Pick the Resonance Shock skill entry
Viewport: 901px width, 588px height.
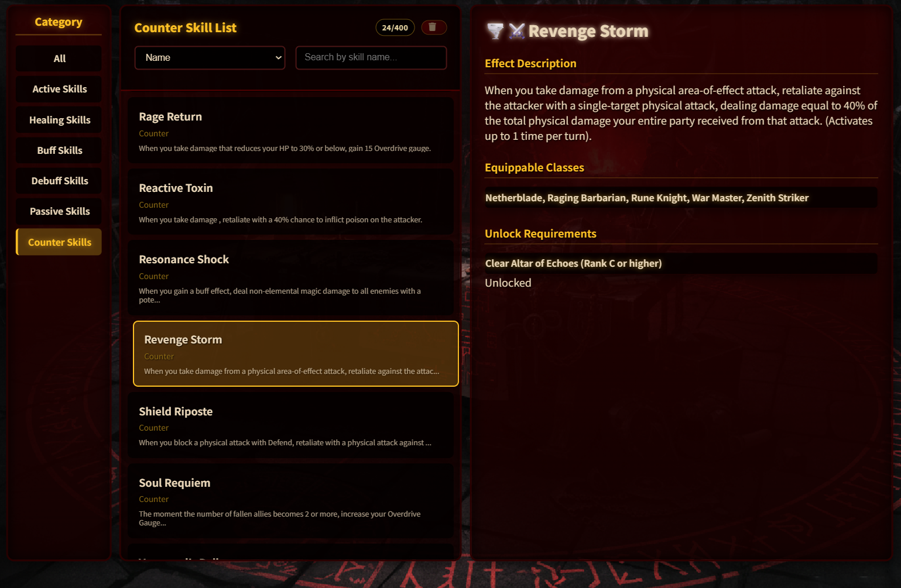(x=290, y=278)
